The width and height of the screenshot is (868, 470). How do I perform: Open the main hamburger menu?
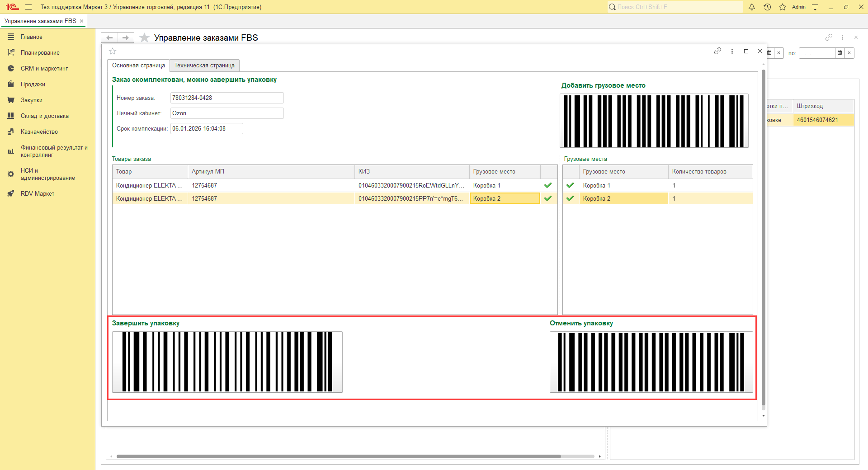[x=28, y=7]
